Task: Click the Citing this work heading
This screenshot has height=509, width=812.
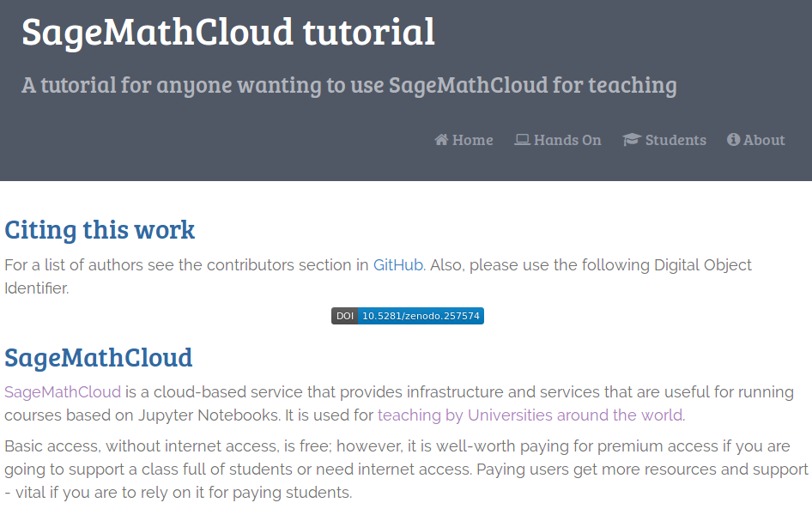Action: pos(100,230)
